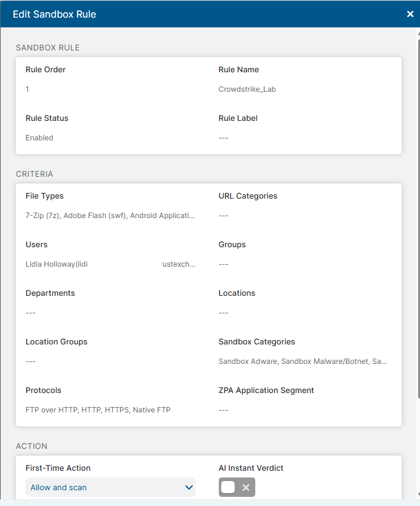Close the Edit Sandbox Rule dialog
420x506 pixels.
coord(410,14)
